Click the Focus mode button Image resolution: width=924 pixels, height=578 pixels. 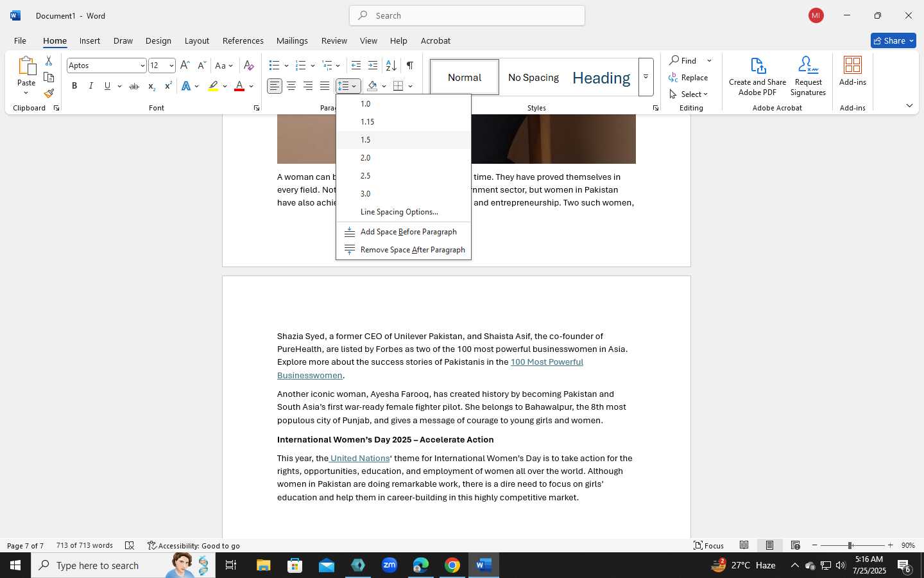(x=708, y=545)
